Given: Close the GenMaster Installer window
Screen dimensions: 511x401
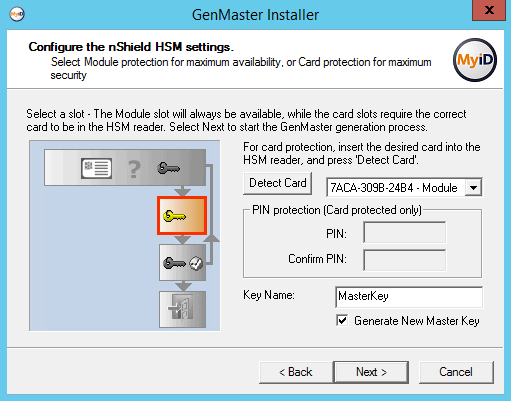Looking at the screenshot, I should click(x=489, y=10).
